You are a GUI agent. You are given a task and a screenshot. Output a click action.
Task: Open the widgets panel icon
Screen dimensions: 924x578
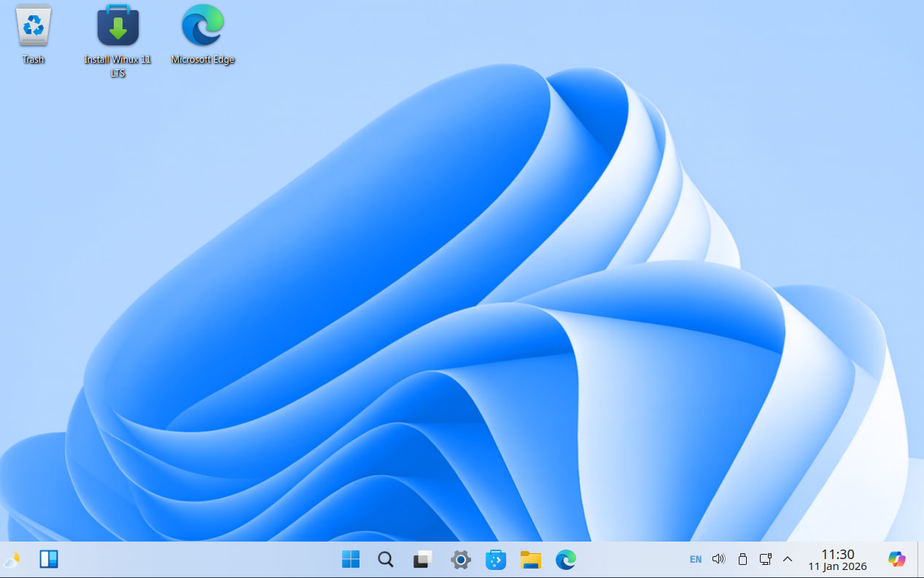tap(49, 559)
